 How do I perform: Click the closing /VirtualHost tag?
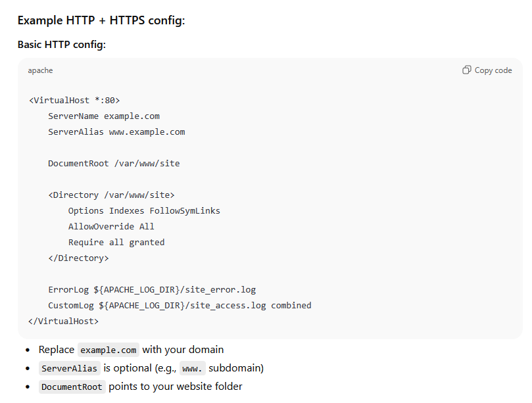pos(64,321)
